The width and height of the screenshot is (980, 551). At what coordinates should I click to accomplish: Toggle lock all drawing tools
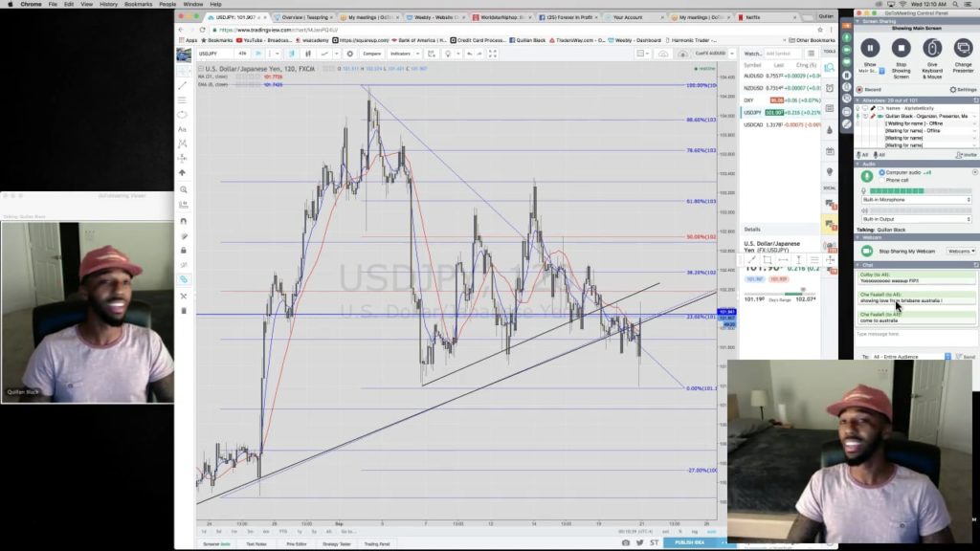(x=183, y=250)
